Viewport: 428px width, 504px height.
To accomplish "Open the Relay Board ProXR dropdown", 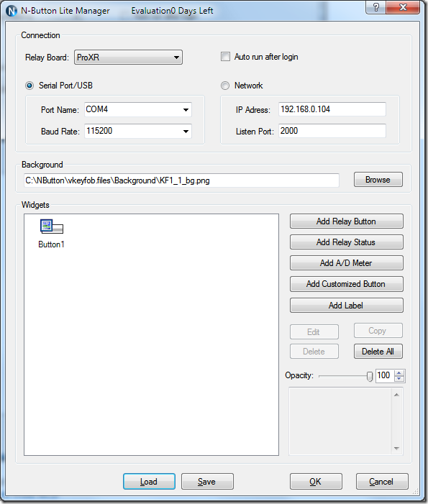I will (128, 58).
